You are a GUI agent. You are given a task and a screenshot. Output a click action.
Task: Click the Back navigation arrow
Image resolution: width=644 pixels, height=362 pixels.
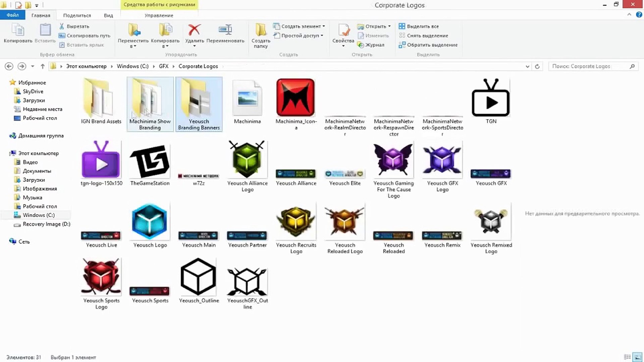(x=9, y=66)
